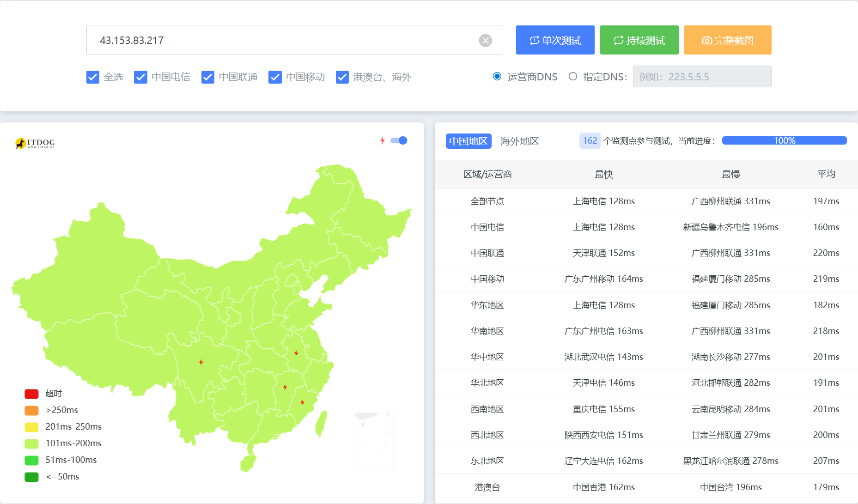Click the 最慢 column header
Viewport: 858px width, 504px height.
click(x=731, y=174)
